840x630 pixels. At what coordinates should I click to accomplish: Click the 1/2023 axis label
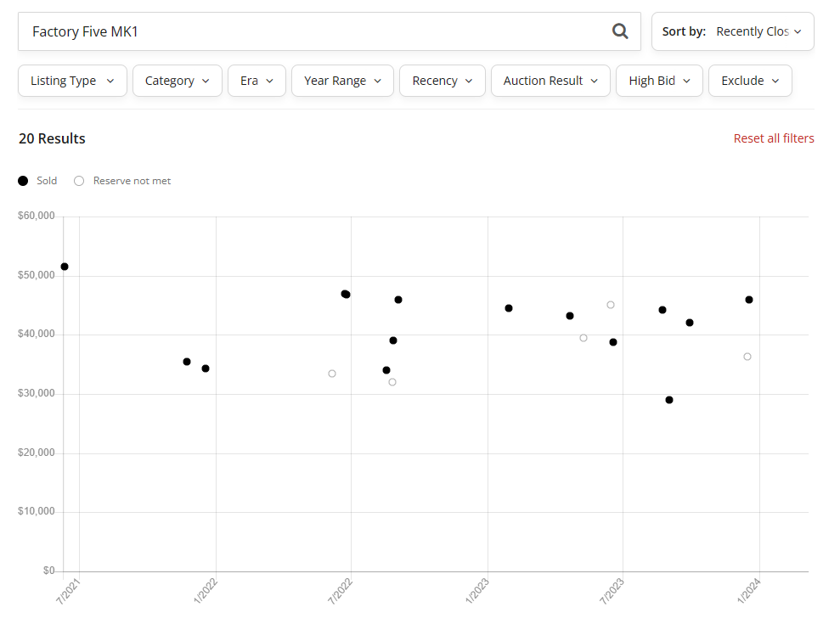(x=476, y=592)
